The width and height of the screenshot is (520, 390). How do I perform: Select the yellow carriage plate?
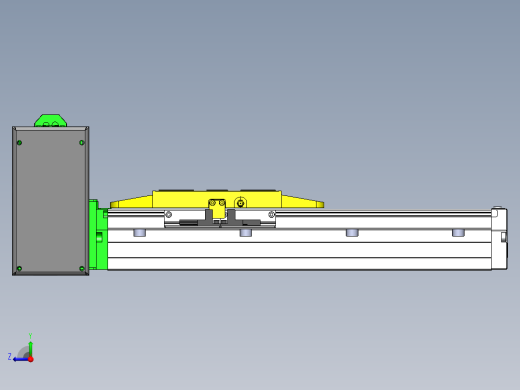(x=217, y=200)
